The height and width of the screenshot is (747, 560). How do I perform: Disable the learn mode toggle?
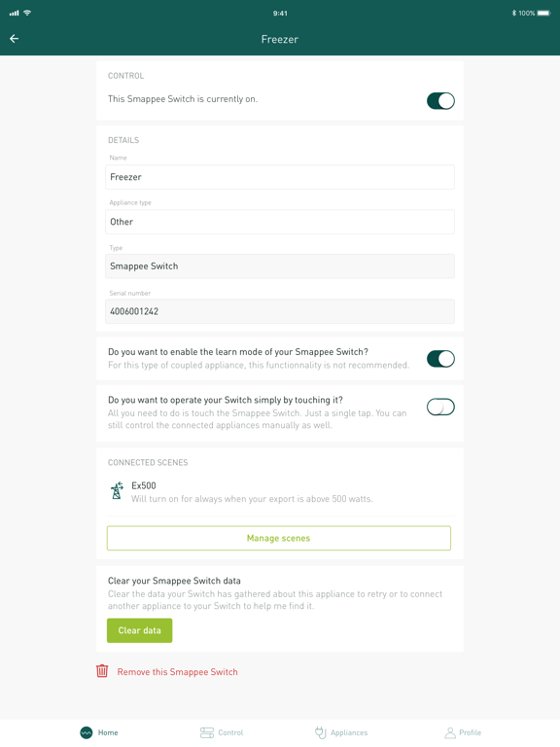(x=440, y=359)
